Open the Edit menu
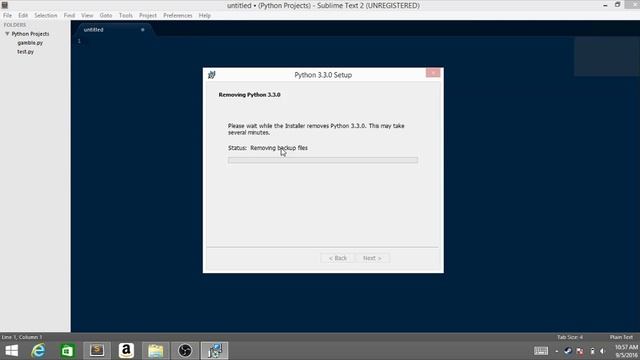This screenshot has height=360, width=640. pyautogui.click(x=23, y=16)
